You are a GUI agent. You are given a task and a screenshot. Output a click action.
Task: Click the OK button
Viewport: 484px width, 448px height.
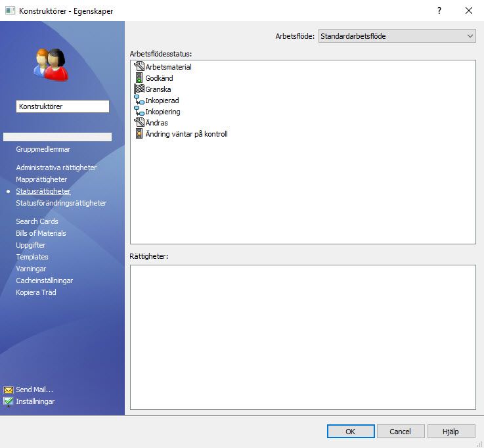351,432
